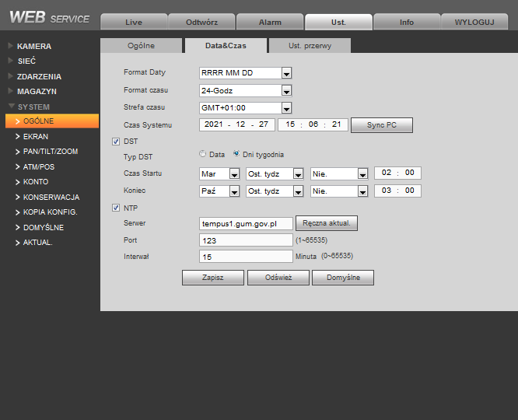
Task: Open the EKRAN settings page
Action: [35, 136]
